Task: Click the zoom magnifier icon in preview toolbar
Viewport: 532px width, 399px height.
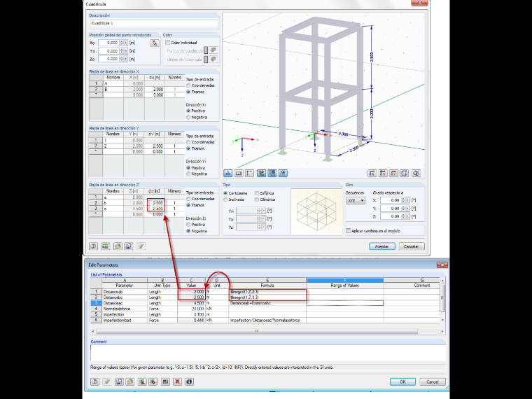Action: tap(416, 174)
